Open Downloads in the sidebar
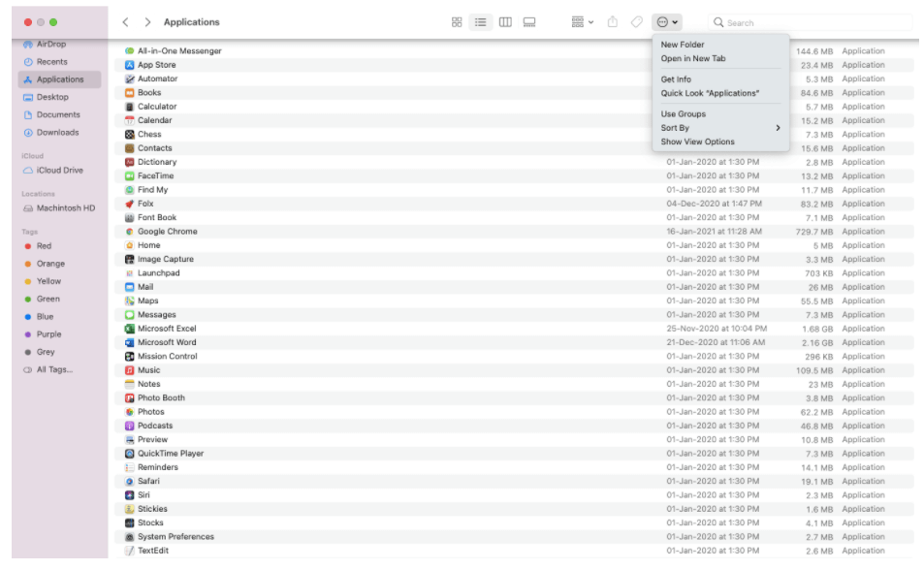Screen dimensions: 924x570 [x=57, y=133]
